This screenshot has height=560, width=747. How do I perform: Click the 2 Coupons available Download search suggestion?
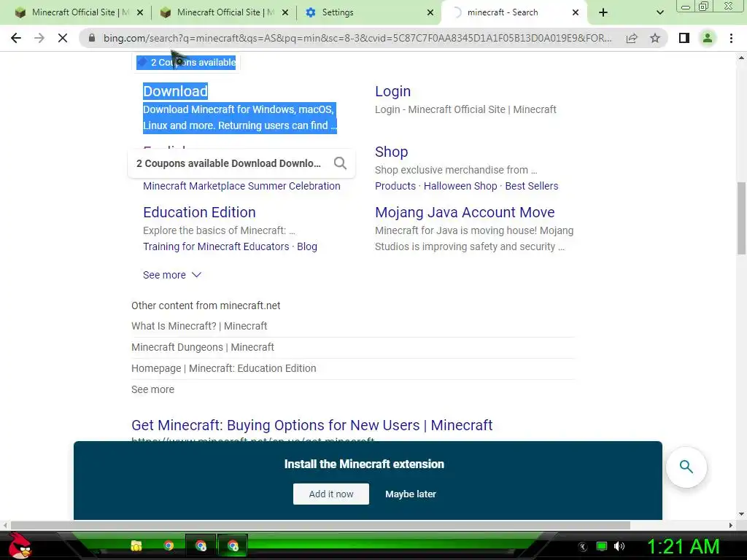(228, 163)
